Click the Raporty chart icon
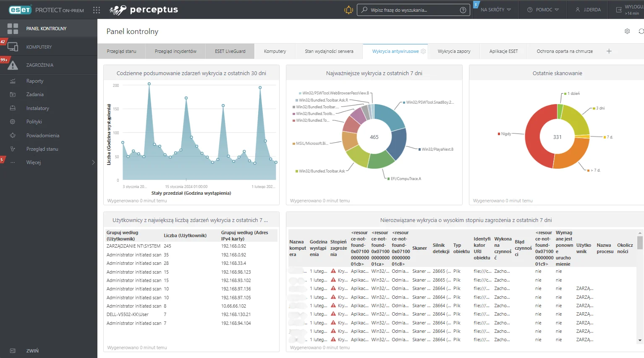Image resolution: width=644 pixels, height=358 pixels. coord(13,81)
